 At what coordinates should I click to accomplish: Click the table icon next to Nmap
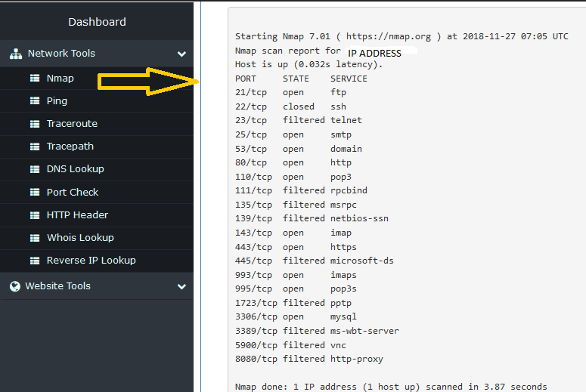click(34, 78)
